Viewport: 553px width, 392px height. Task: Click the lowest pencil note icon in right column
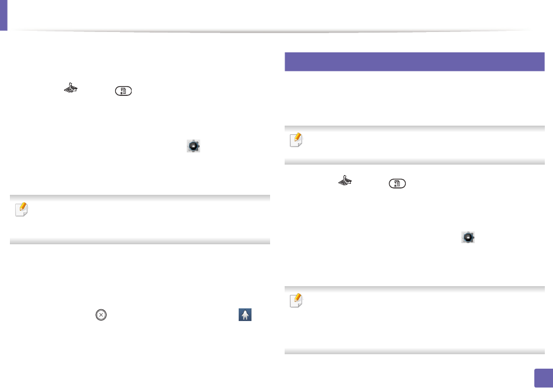(x=296, y=300)
